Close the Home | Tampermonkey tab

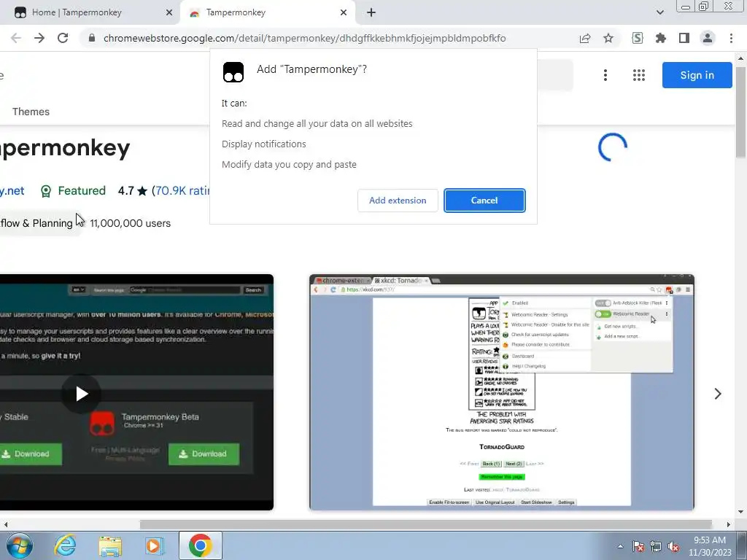click(x=169, y=13)
